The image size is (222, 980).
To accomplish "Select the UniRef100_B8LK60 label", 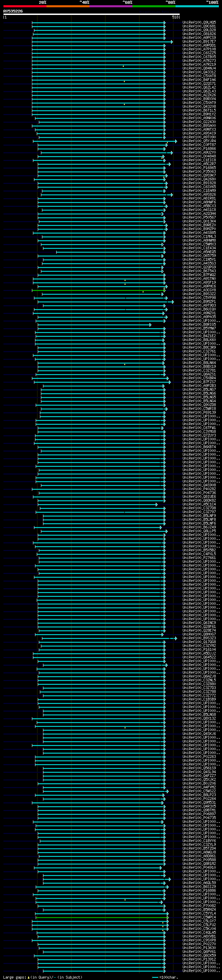I will tap(199, 340).
